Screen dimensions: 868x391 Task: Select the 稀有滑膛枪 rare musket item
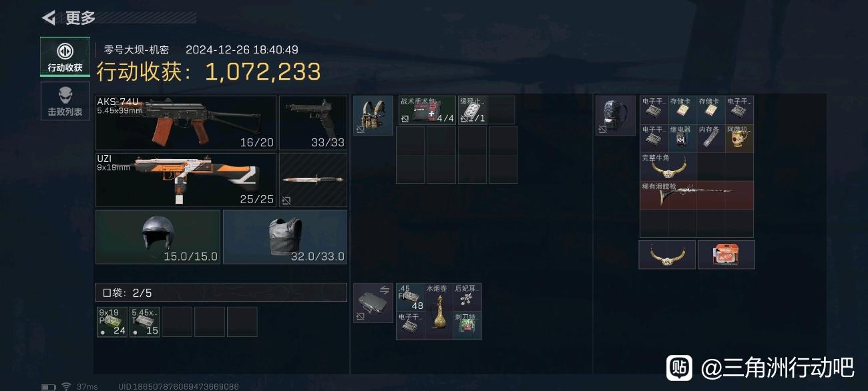pyautogui.click(x=696, y=195)
